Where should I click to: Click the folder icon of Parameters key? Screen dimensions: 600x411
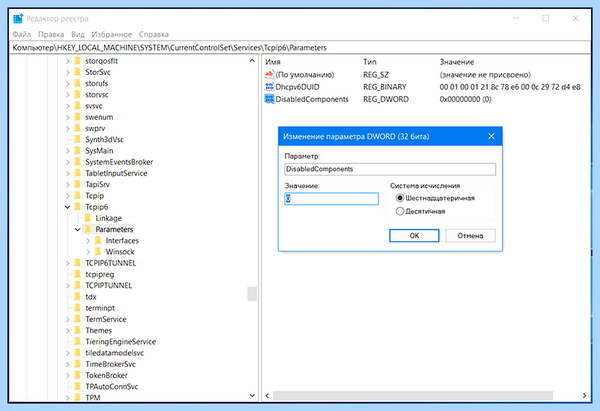[x=88, y=229]
